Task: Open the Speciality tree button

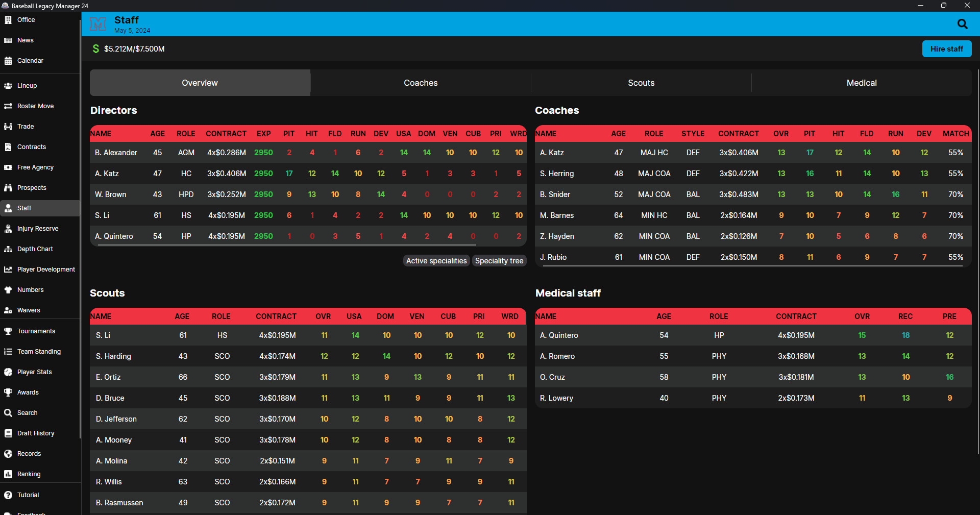Action: [499, 261]
